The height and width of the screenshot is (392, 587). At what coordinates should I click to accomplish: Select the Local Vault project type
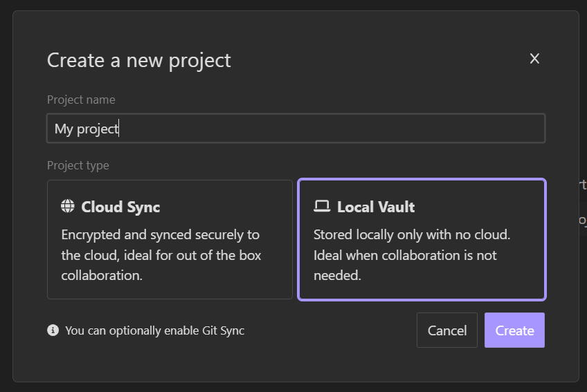(x=422, y=239)
